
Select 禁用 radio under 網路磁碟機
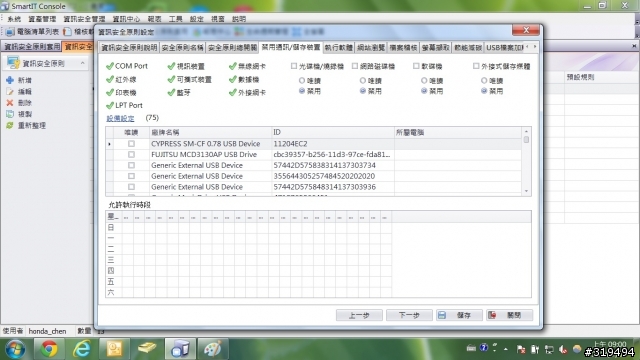coord(362,91)
